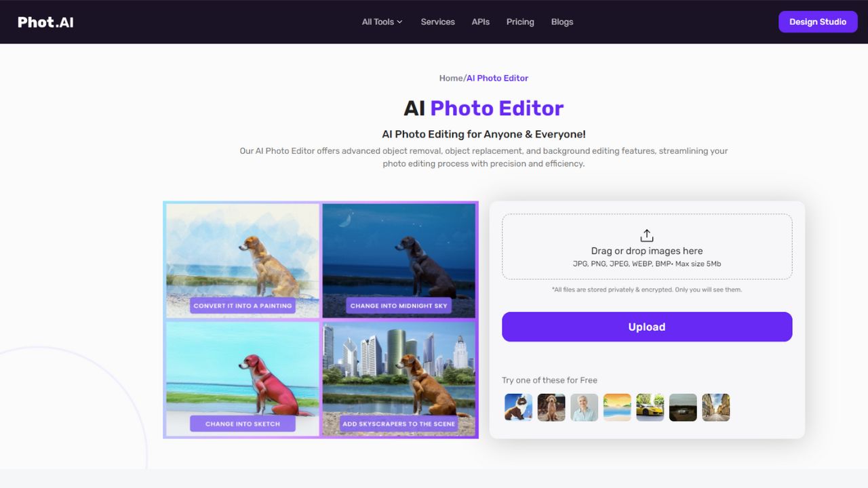The height and width of the screenshot is (488, 868).
Task: Pick the city street sample image
Action: 716,407
